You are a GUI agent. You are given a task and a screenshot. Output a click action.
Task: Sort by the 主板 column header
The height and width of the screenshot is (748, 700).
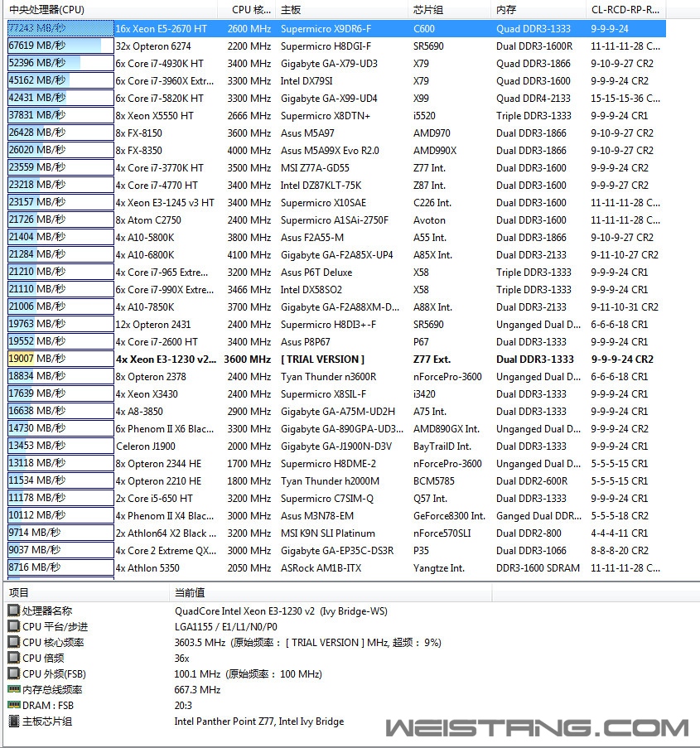[x=291, y=10]
